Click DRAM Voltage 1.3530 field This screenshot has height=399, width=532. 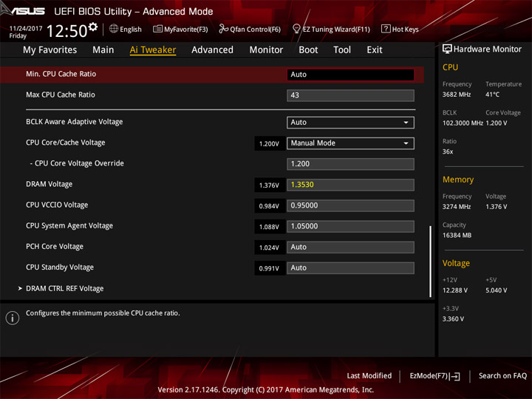[x=350, y=185]
